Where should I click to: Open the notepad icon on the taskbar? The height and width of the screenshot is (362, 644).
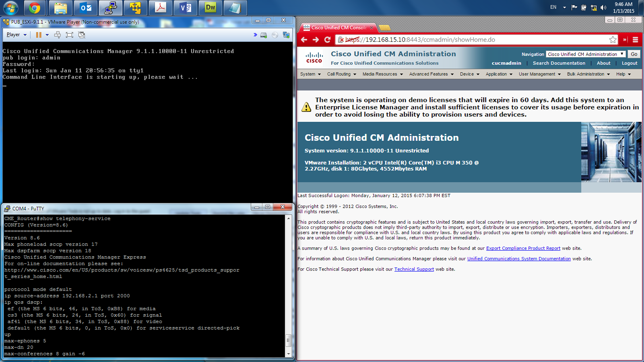pyautogui.click(x=235, y=8)
